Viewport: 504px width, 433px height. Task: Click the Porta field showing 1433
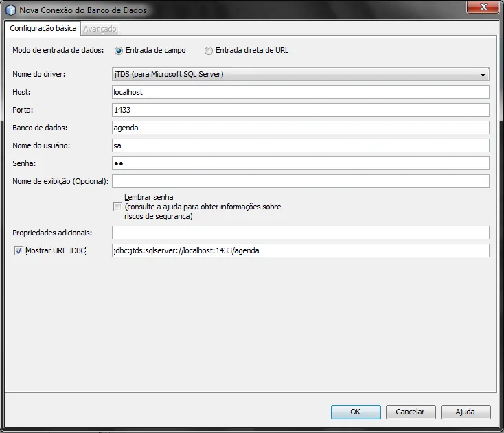301,110
